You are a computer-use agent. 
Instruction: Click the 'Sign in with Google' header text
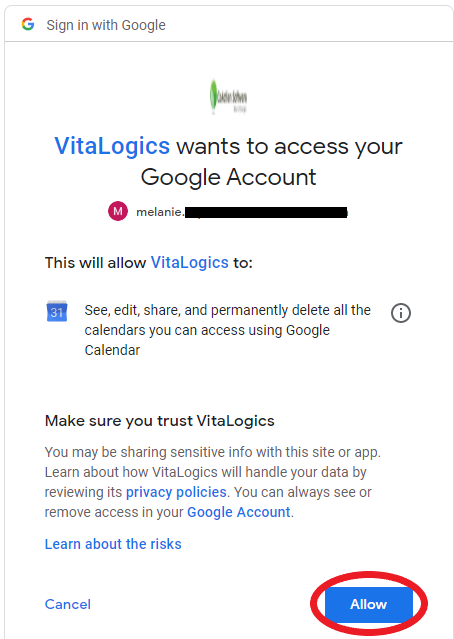[x=106, y=25]
